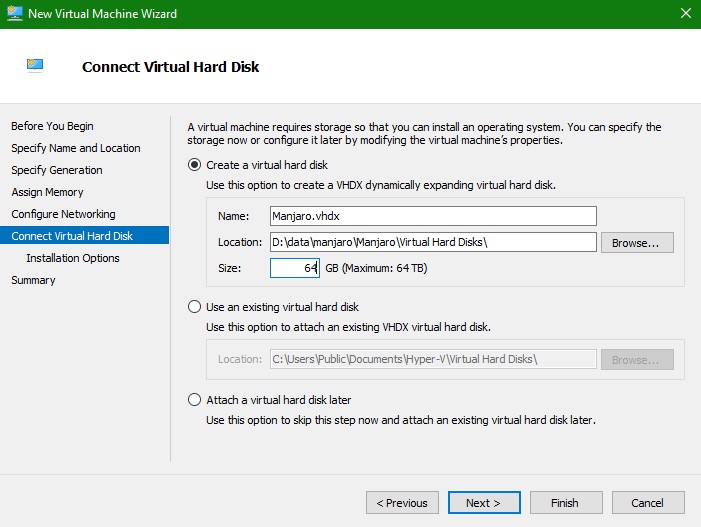Go to Before You Begin step
The image size is (701, 527).
52,126
